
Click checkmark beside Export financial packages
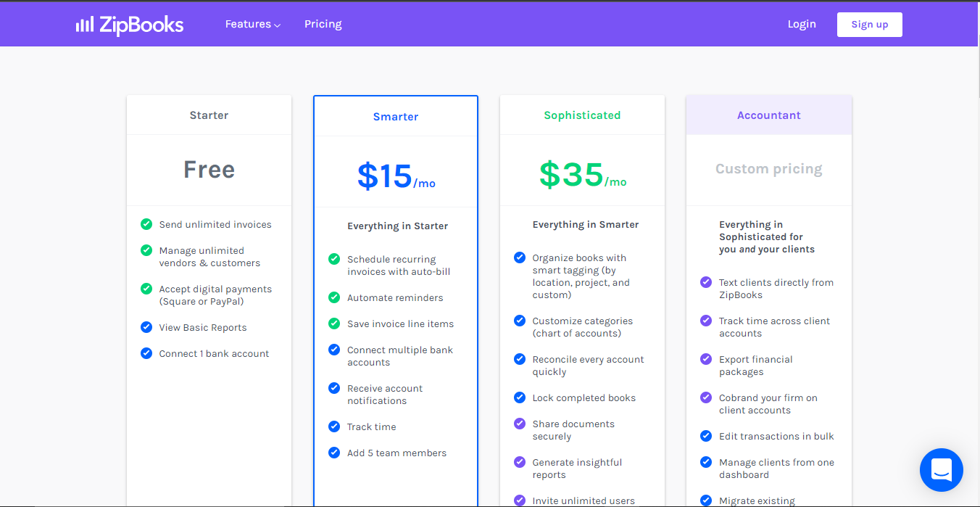pyautogui.click(x=706, y=359)
